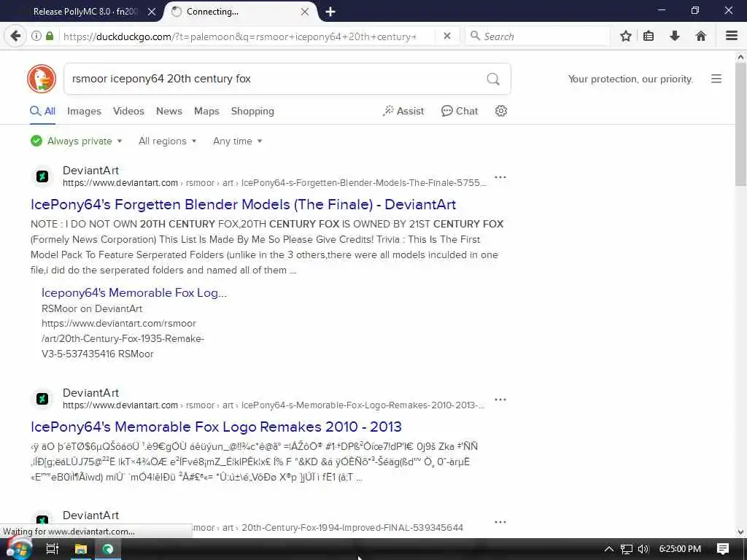Select the Connecting browser tab
Screen dimensions: 747x560
pos(241,12)
